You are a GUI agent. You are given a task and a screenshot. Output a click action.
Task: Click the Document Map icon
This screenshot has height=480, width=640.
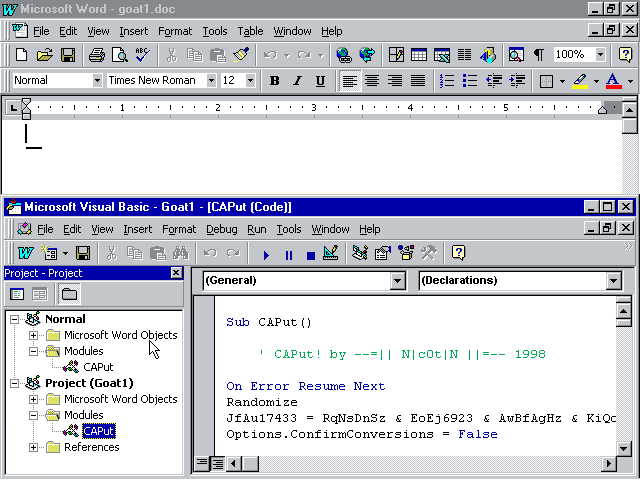[516, 55]
